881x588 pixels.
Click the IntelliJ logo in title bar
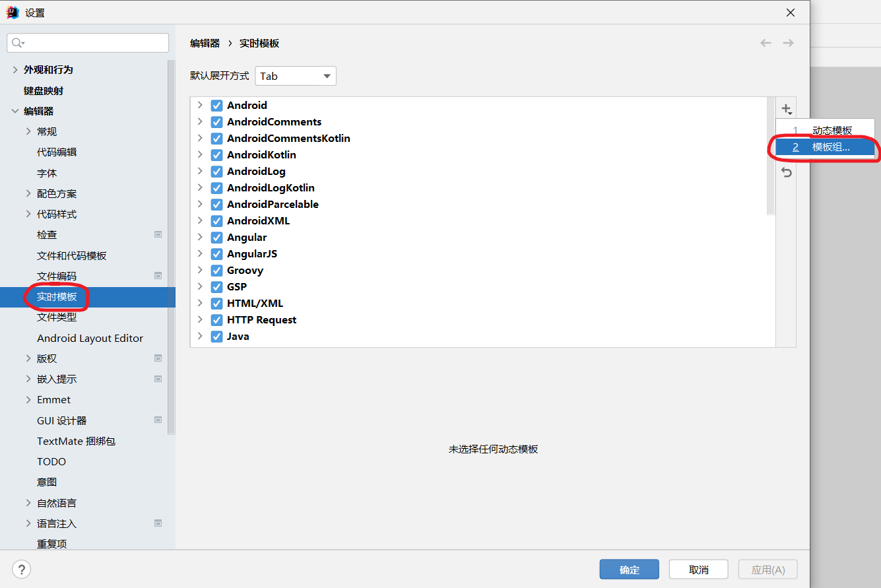13,13
